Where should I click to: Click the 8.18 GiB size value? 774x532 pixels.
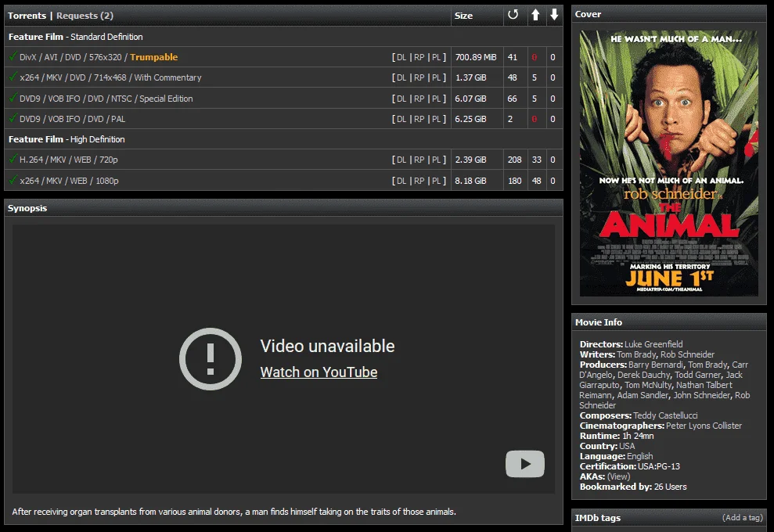tap(470, 181)
